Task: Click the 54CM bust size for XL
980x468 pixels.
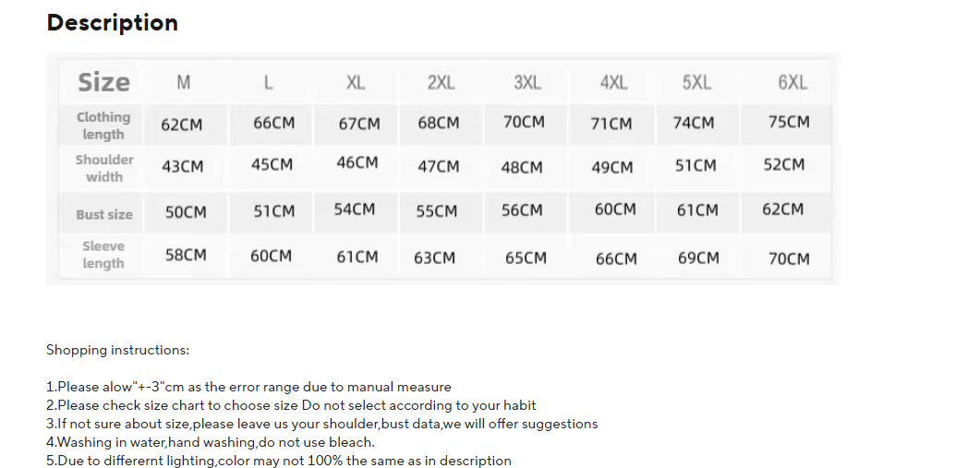Action: tap(355, 210)
